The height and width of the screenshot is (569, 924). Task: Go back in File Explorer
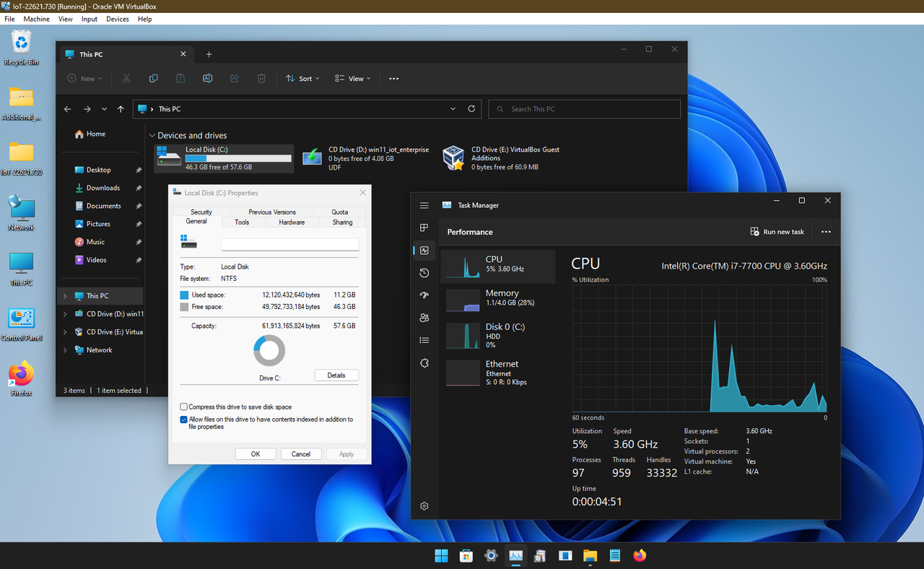pyautogui.click(x=67, y=109)
